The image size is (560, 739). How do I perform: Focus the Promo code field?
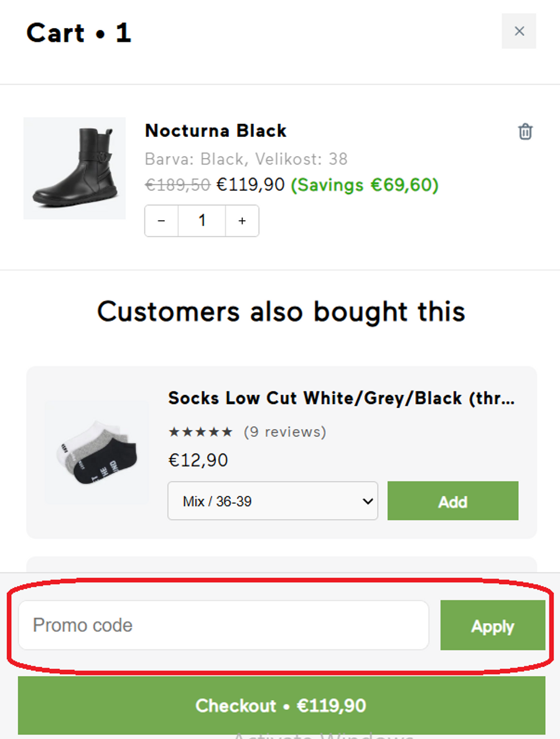[x=223, y=625]
